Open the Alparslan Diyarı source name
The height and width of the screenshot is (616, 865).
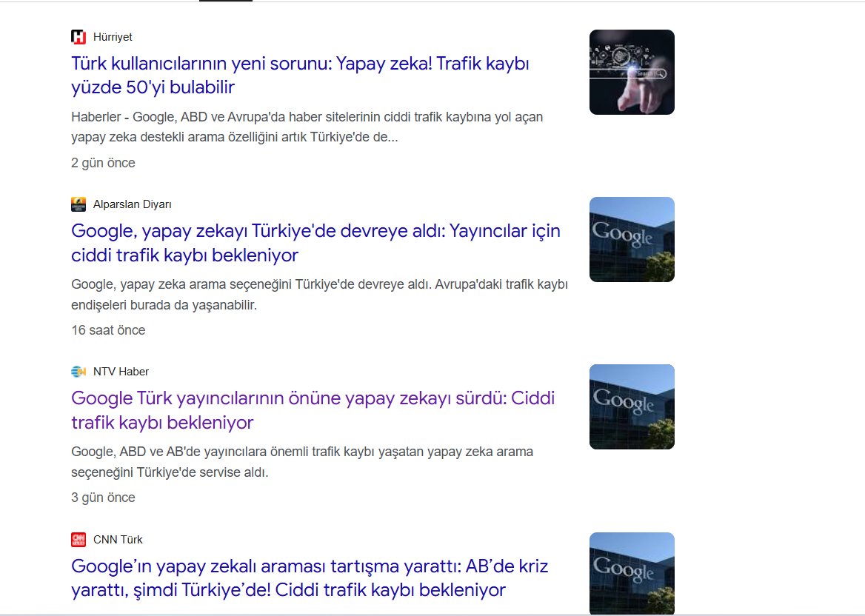click(133, 204)
